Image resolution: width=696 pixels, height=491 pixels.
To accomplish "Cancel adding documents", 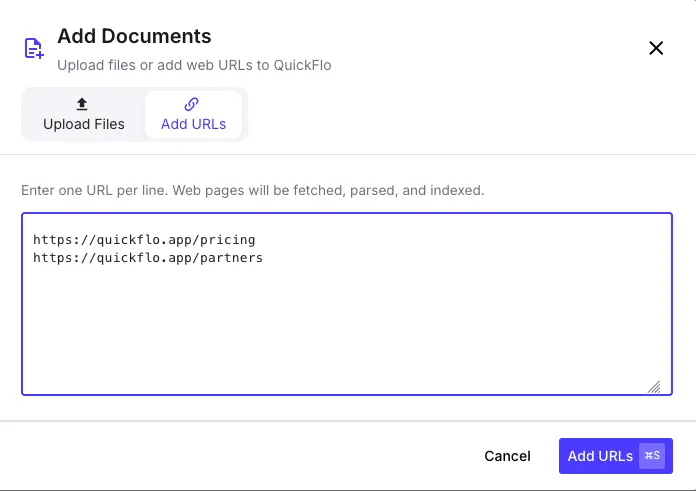I will click(507, 456).
